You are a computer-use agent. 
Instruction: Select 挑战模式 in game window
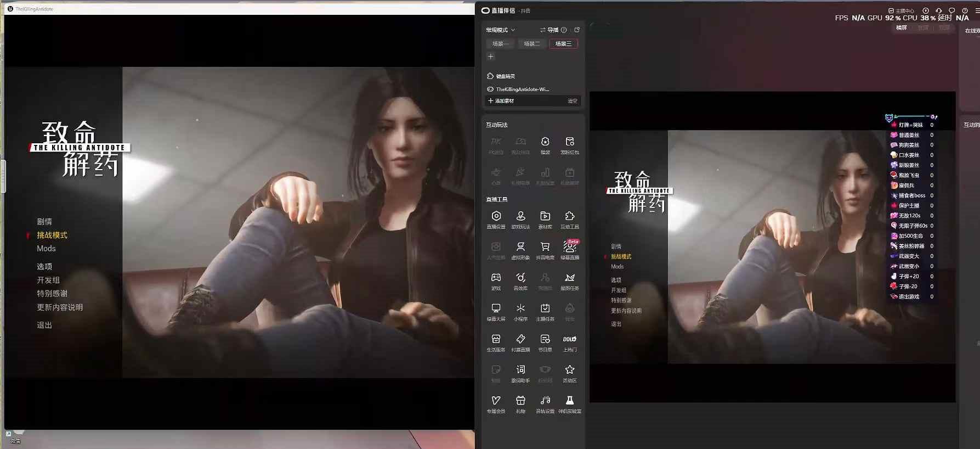click(x=52, y=235)
